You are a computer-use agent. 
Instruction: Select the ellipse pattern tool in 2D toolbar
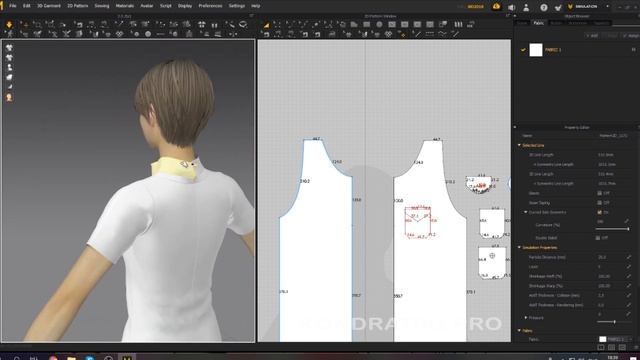pyautogui.click(x=379, y=24)
